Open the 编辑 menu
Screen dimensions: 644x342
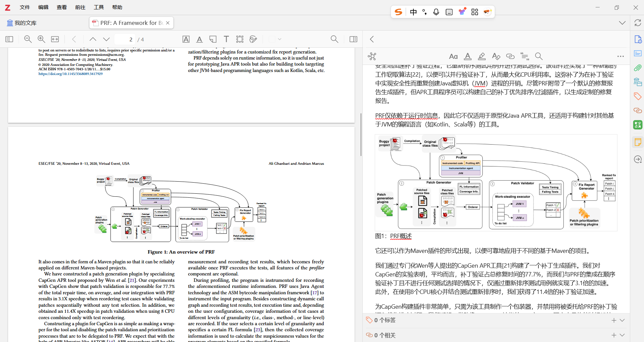43,7
